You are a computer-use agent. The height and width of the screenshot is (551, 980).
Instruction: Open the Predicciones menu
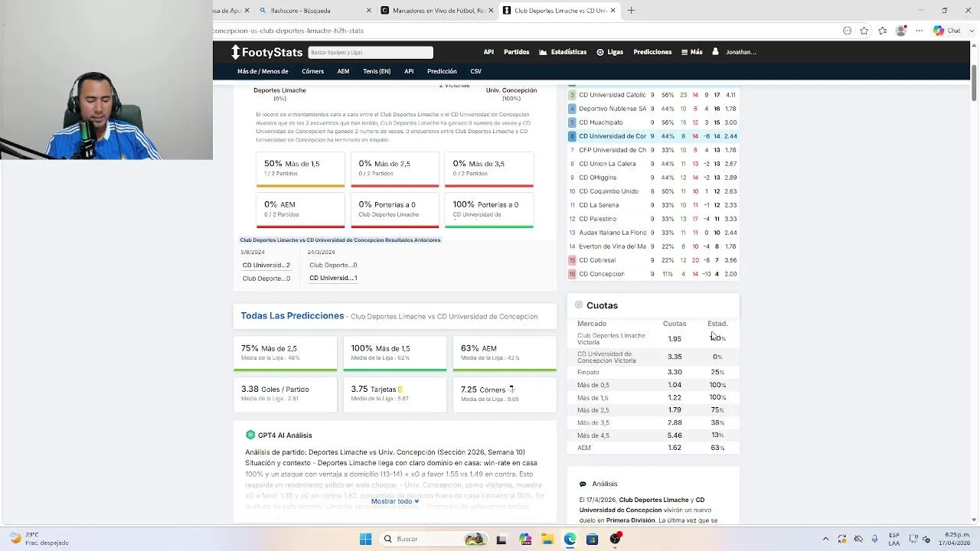click(652, 52)
